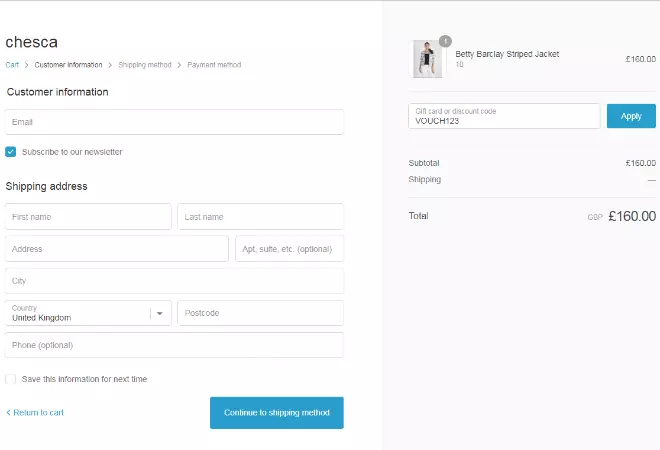This screenshot has height=450, width=660.
Task: Click the Return to cart link
Action: pyautogui.click(x=36, y=412)
